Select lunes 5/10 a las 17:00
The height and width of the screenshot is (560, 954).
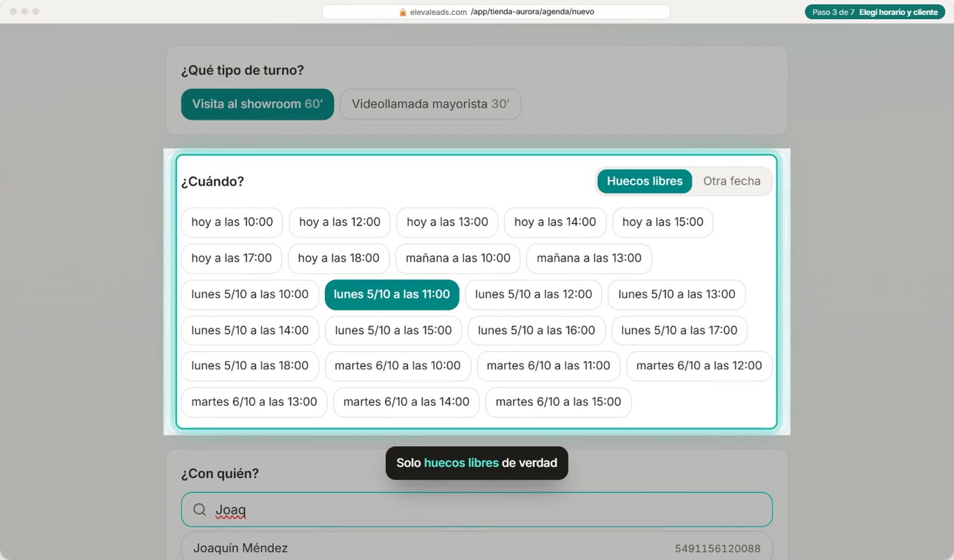pyautogui.click(x=679, y=330)
